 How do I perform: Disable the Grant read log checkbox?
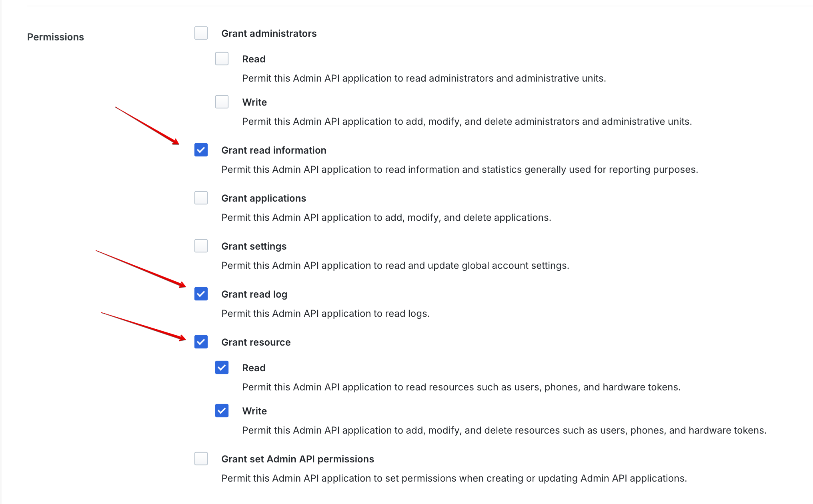coord(201,294)
